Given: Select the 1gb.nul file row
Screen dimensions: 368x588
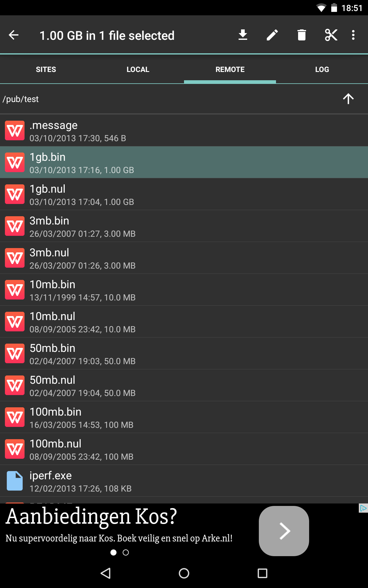Looking at the screenshot, I should click(184, 194).
